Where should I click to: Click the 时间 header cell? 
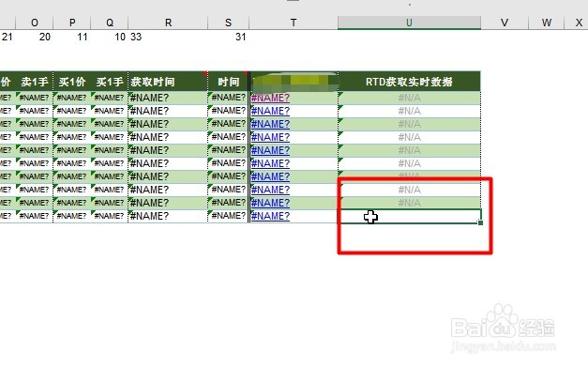(x=228, y=82)
